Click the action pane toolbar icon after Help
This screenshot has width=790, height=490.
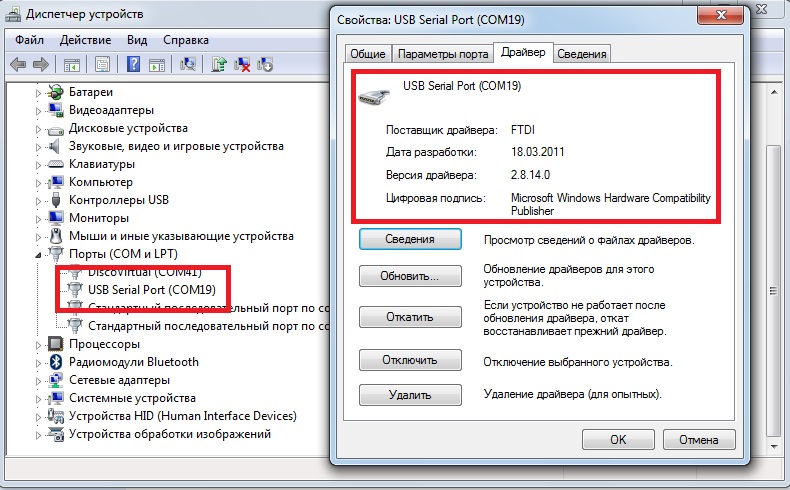157,64
